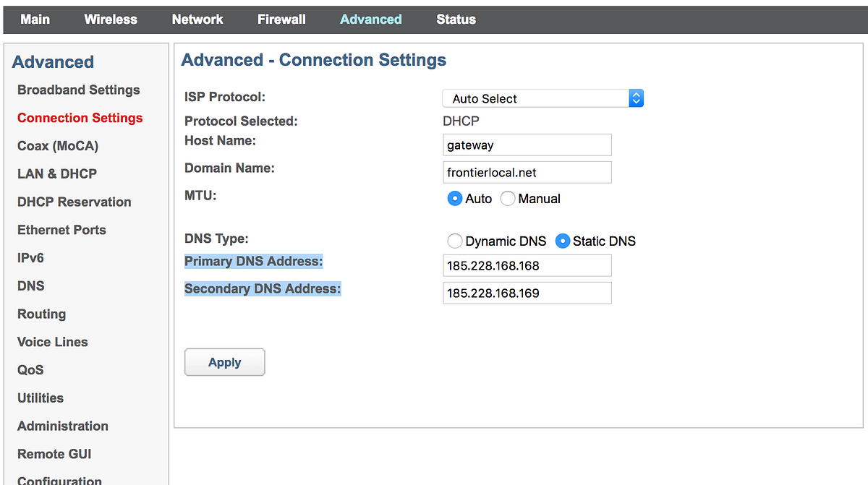Open the Wireless section

pyautogui.click(x=110, y=20)
